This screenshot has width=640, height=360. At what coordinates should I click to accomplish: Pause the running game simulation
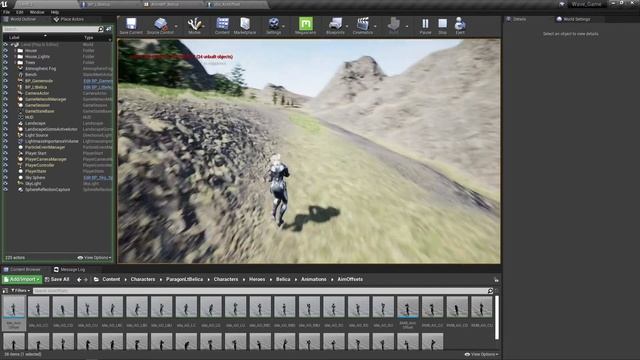(425, 24)
